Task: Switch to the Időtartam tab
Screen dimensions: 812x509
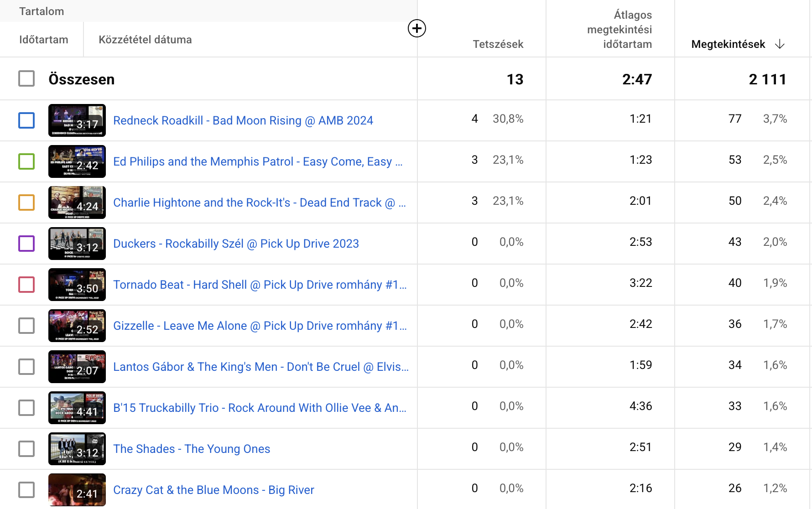Action: tap(44, 40)
